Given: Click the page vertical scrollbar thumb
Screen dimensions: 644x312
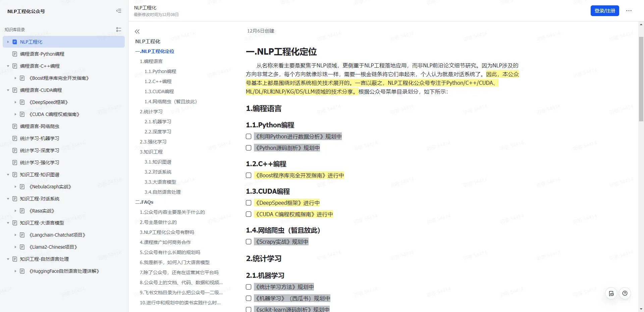Looking at the screenshot, I should click(x=641, y=79).
